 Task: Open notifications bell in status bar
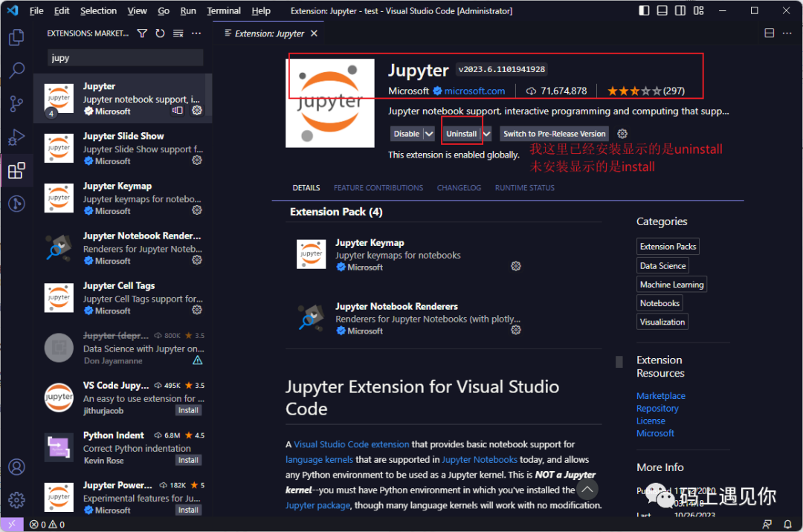[787, 525]
